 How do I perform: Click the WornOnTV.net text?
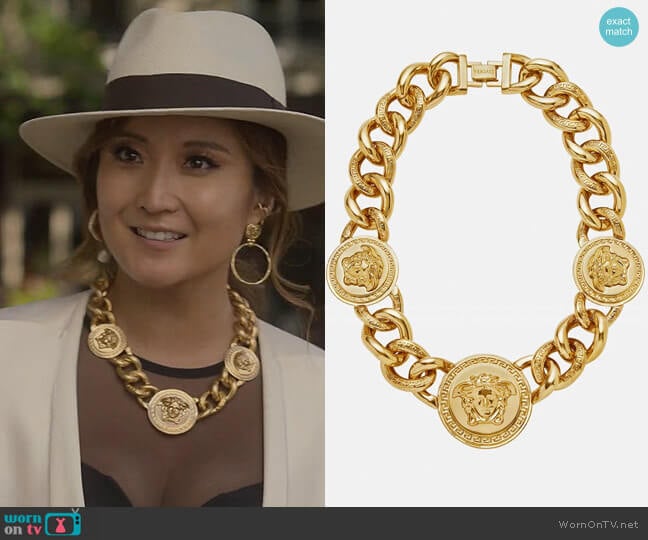tap(598, 524)
